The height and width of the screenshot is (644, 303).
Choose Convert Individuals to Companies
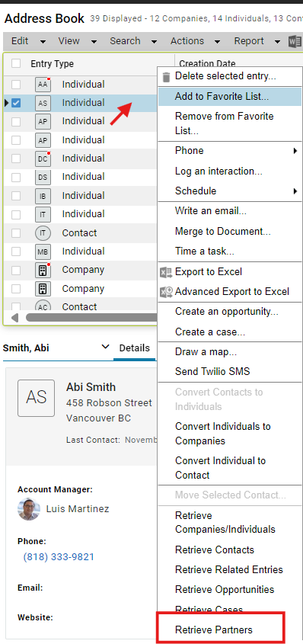click(x=230, y=434)
